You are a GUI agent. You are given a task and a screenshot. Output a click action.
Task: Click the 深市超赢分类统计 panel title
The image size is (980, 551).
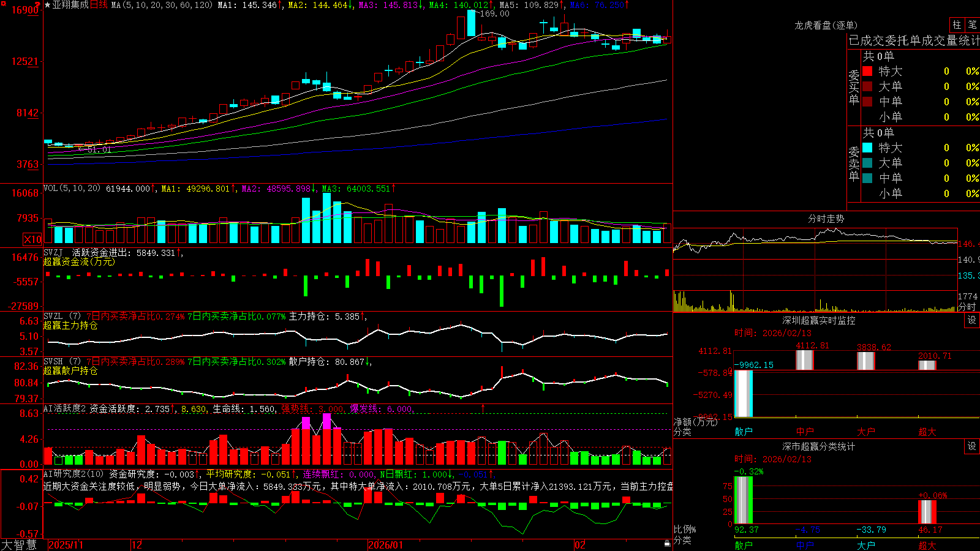coord(819,446)
